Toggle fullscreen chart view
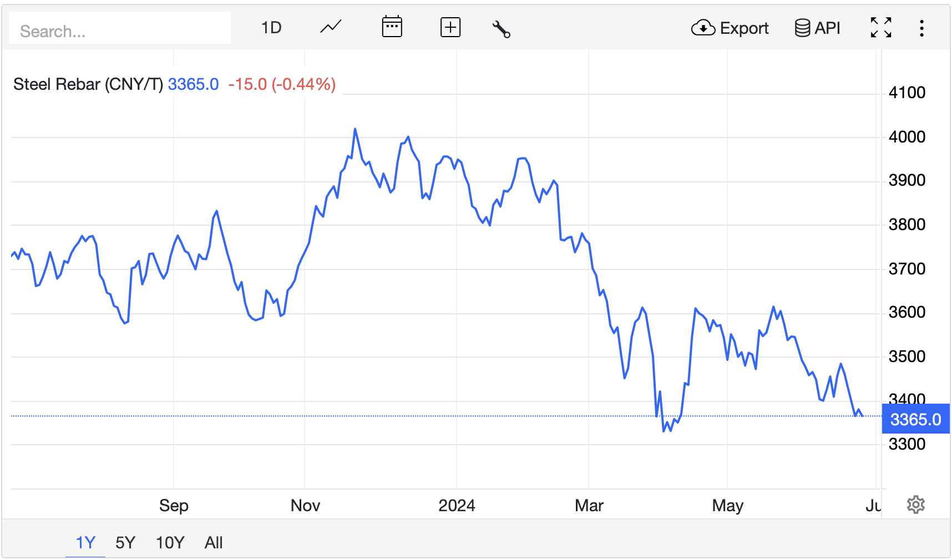Screen dimensions: 952x560 (880, 27)
